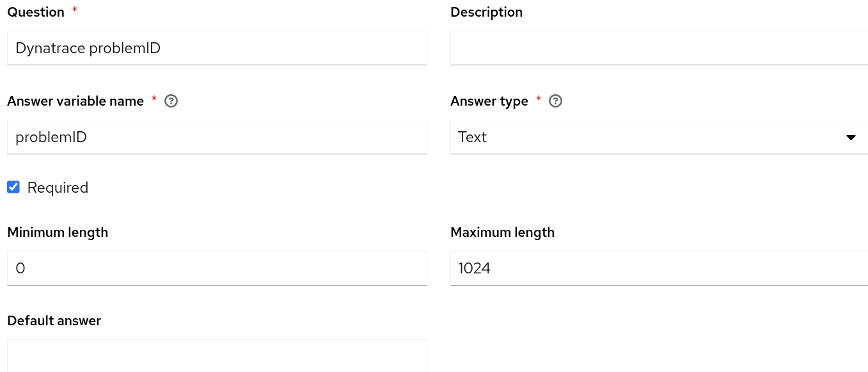The width and height of the screenshot is (868, 372).
Task: Click the Minimum length label
Action: coord(58,232)
